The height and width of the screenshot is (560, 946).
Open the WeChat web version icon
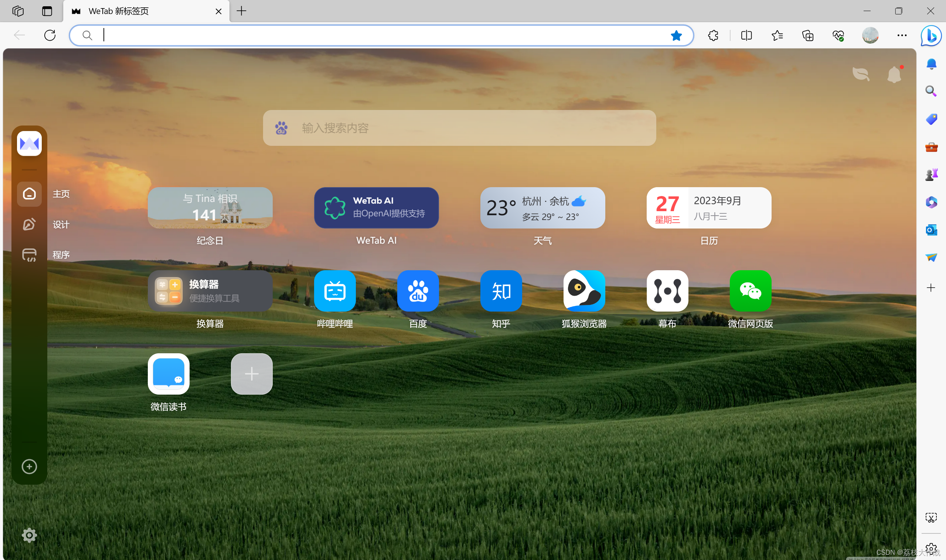click(750, 291)
